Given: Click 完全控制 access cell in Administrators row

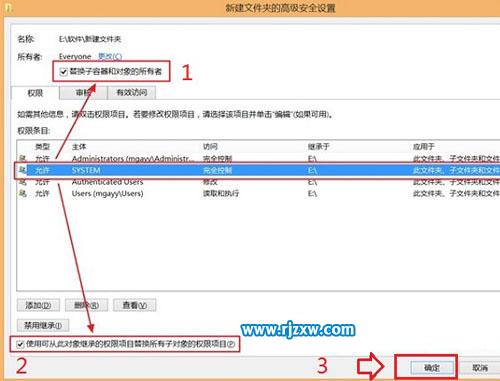Looking at the screenshot, I should (218, 159).
